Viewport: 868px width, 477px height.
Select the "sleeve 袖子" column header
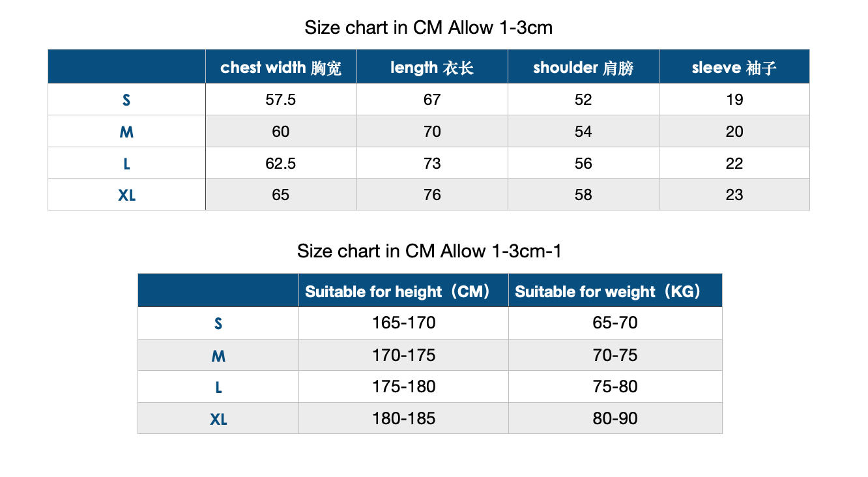(x=734, y=68)
